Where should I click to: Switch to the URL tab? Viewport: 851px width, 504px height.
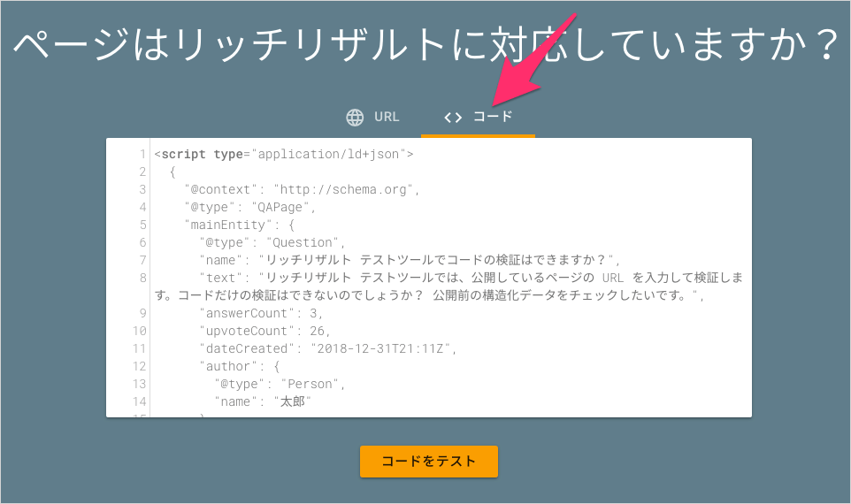click(x=372, y=118)
